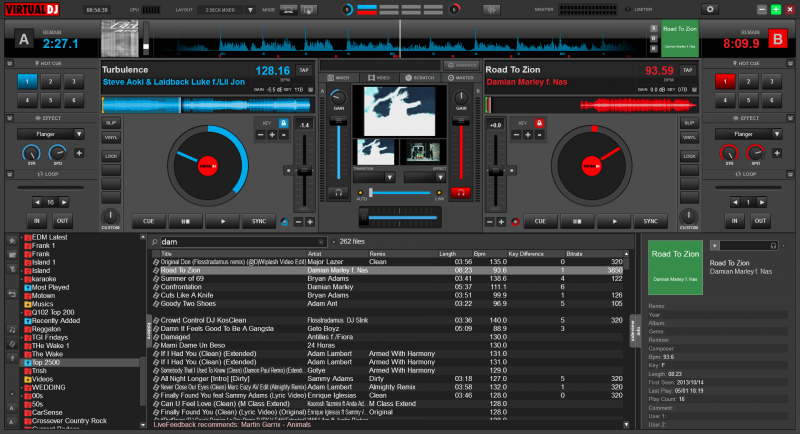This screenshot has height=434, width=800.
Task: Play the info panel preview track button
Action: (715, 246)
